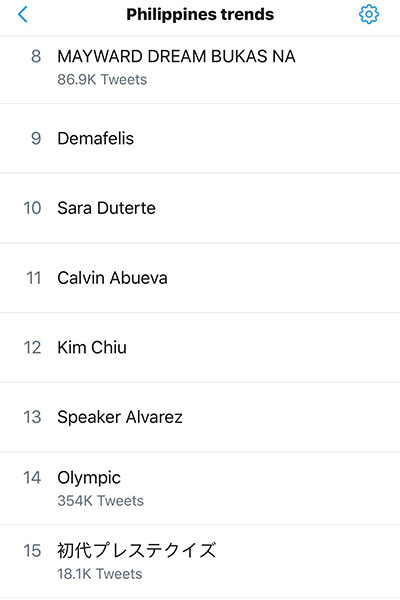Image resolution: width=400 pixels, height=600 pixels.
Task: Click rank number 9
Action: (x=36, y=138)
